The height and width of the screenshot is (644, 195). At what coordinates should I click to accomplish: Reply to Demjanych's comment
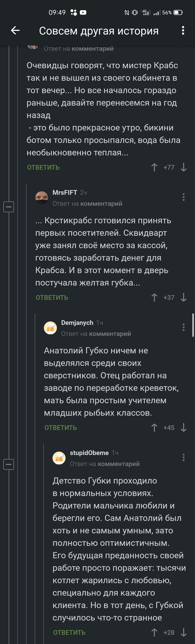coord(61,428)
